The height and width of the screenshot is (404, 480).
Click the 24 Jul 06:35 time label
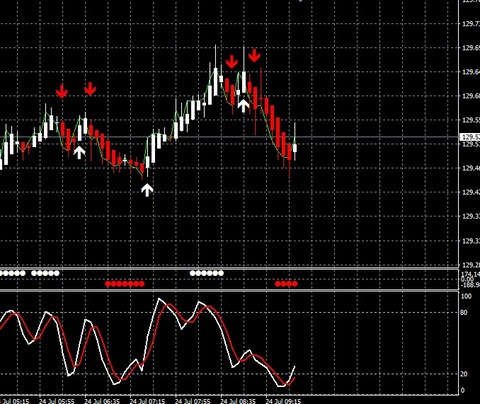point(102,401)
